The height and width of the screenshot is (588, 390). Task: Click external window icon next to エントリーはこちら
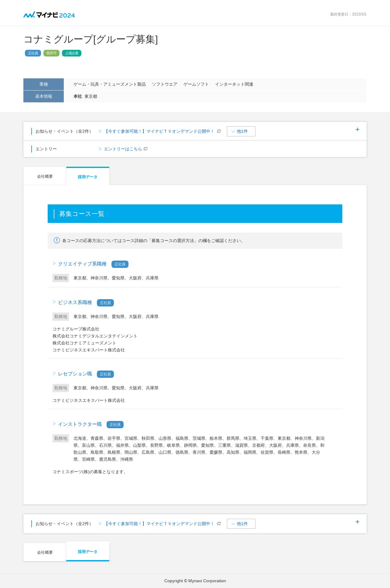coord(145,149)
